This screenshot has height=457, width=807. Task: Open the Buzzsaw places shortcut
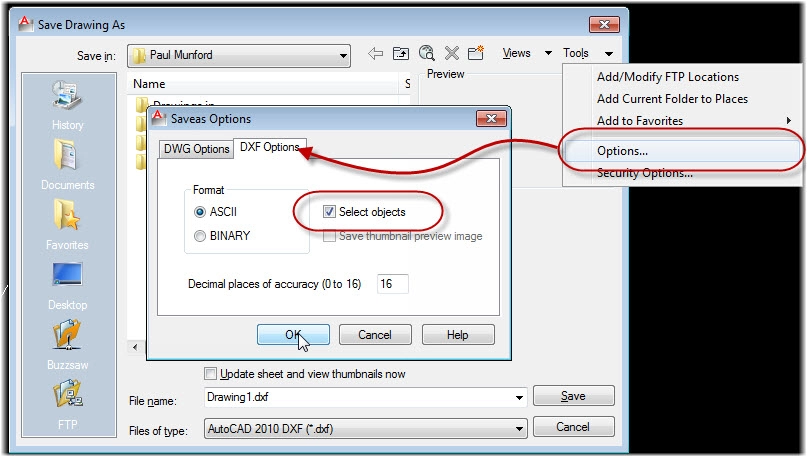(x=67, y=345)
